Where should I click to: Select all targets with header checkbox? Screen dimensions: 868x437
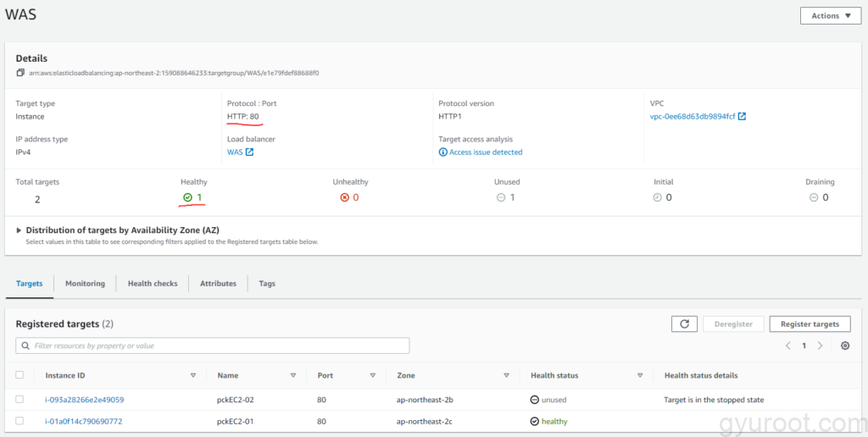click(x=19, y=375)
